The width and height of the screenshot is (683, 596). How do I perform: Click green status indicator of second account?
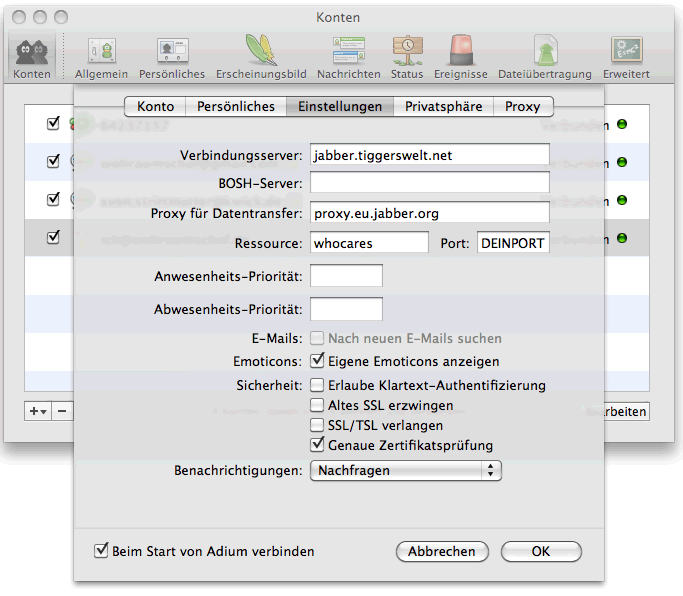[x=622, y=163]
